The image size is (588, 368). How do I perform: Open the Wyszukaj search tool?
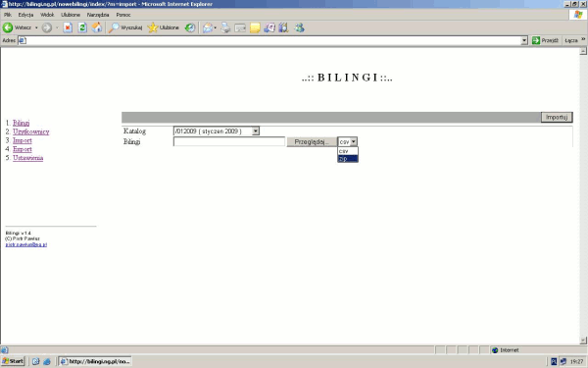pyautogui.click(x=125, y=27)
